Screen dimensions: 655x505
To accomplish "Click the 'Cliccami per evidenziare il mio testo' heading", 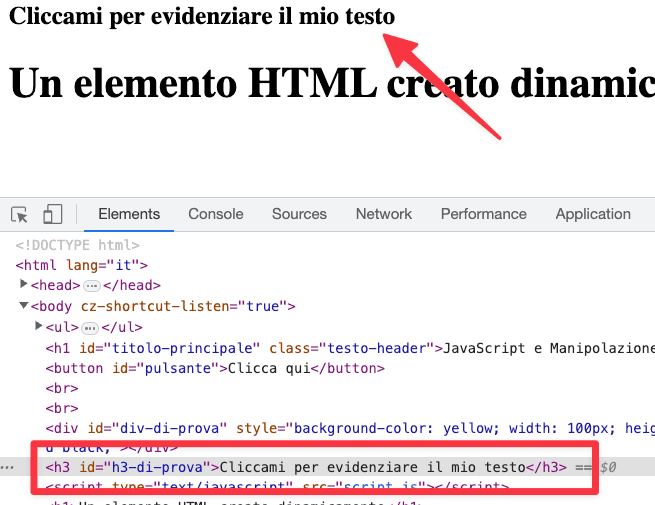I will point(202,16).
